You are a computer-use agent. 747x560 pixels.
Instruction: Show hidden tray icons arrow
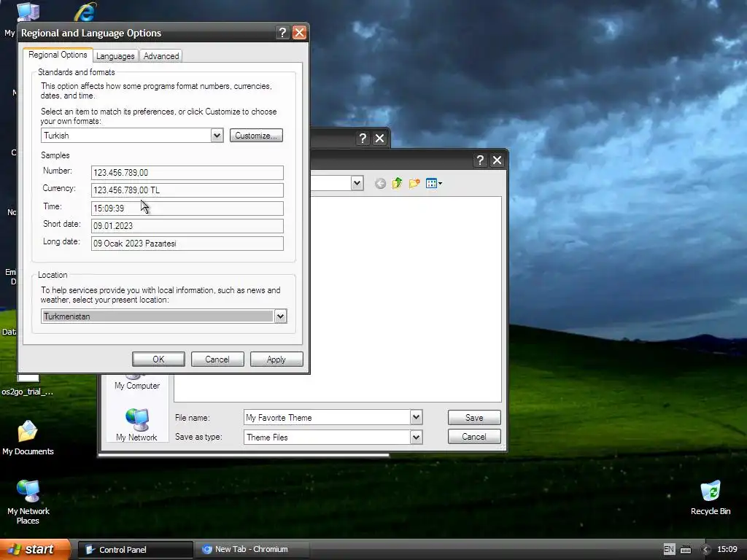(x=705, y=550)
